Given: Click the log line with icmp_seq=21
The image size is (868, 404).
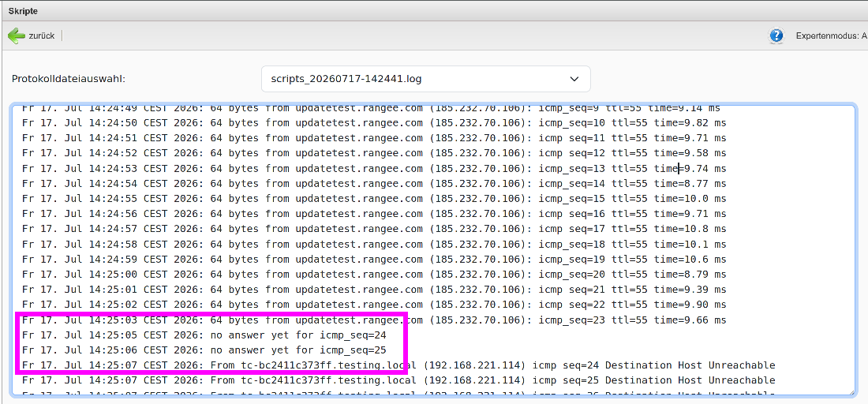Looking at the screenshot, I should pyautogui.click(x=374, y=290).
